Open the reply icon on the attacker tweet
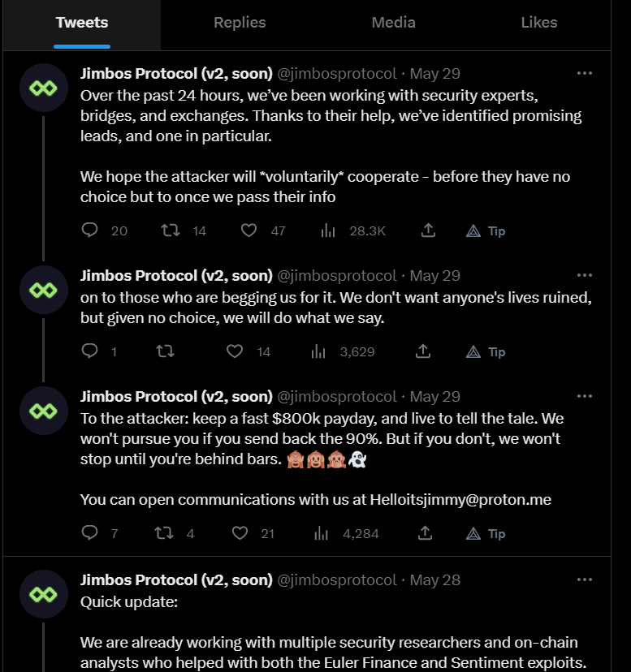Screen dimensions: 631x672 [89, 533]
